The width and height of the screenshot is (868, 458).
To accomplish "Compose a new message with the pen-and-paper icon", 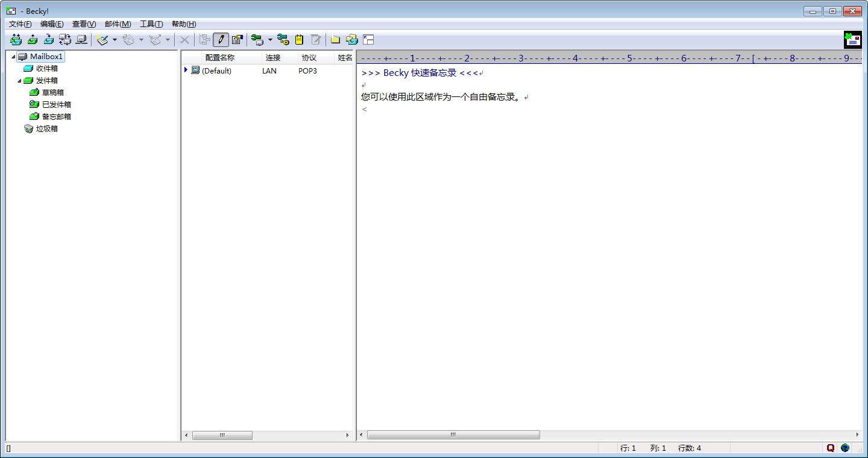I will click(x=102, y=40).
